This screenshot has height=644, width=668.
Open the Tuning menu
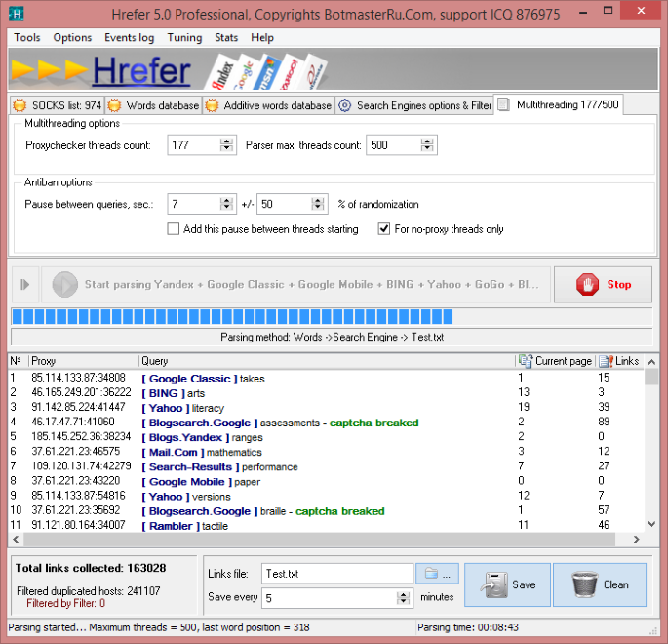coord(184,37)
